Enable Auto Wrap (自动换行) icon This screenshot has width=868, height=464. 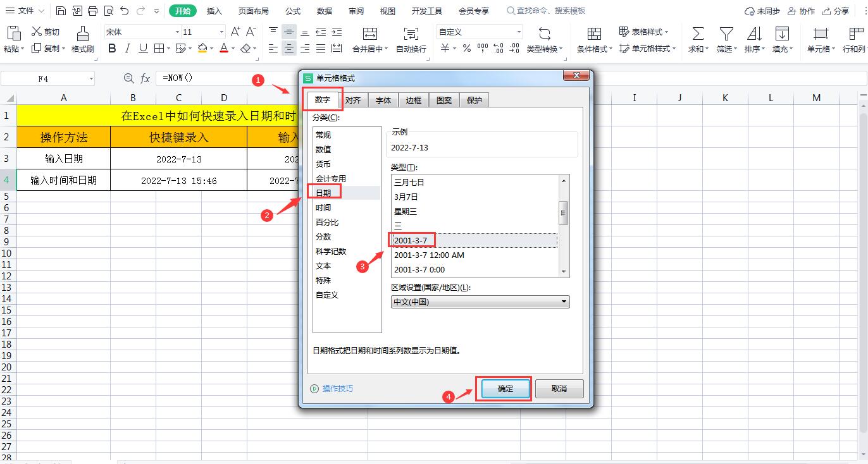[x=411, y=35]
